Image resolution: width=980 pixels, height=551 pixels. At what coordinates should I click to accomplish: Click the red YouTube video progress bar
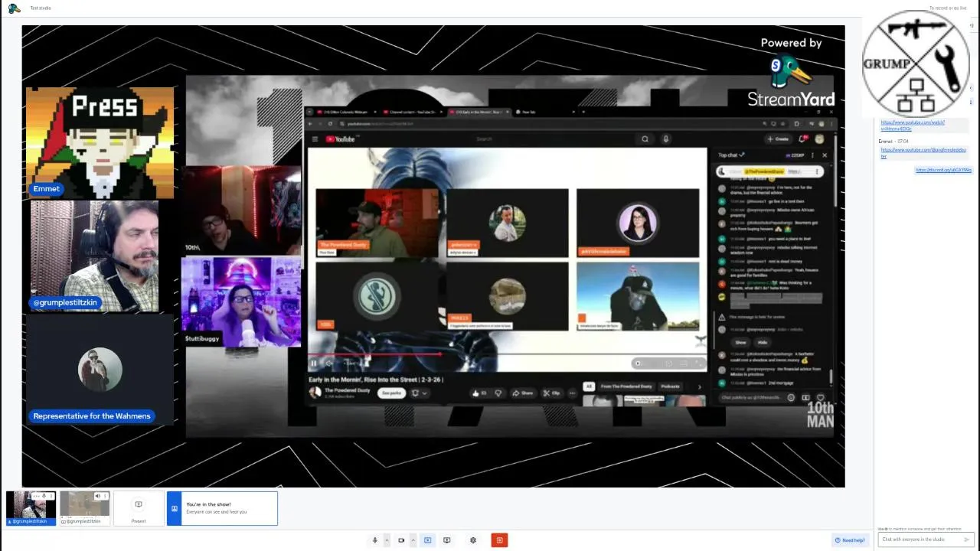tap(375, 354)
